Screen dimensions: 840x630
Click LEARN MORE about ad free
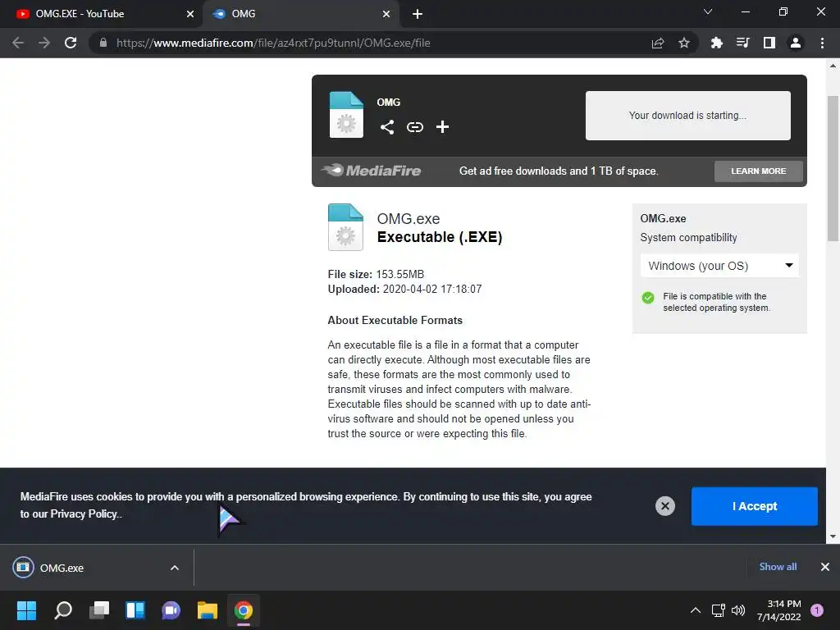(x=759, y=171)
